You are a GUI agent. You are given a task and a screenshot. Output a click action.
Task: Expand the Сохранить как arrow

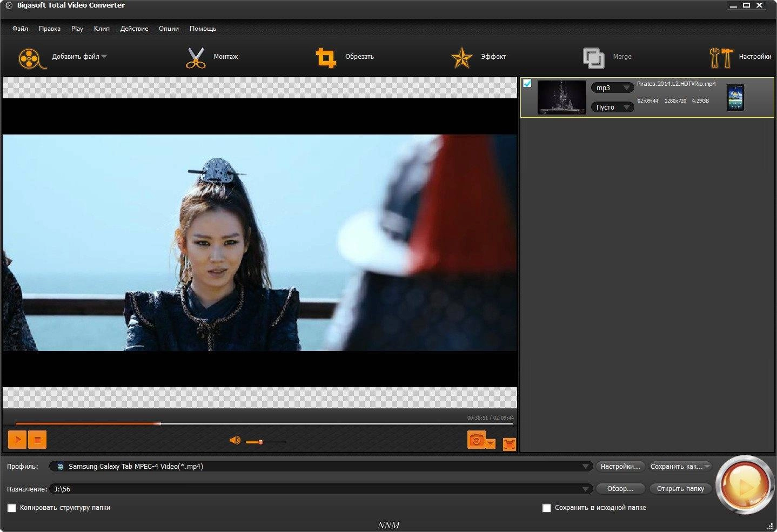(x=708, y=467)
